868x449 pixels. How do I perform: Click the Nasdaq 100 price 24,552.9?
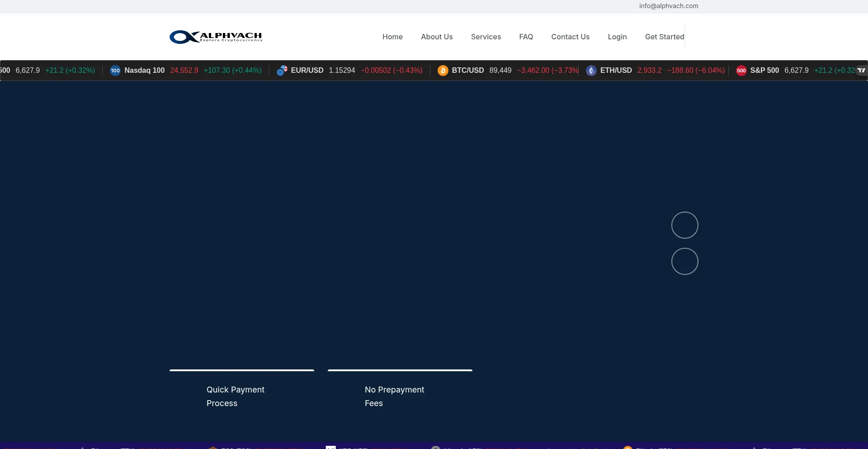[x=184, y=71]
